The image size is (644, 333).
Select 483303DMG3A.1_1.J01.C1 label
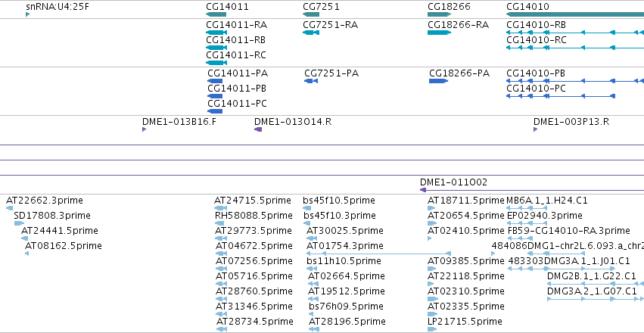[569, 261]
